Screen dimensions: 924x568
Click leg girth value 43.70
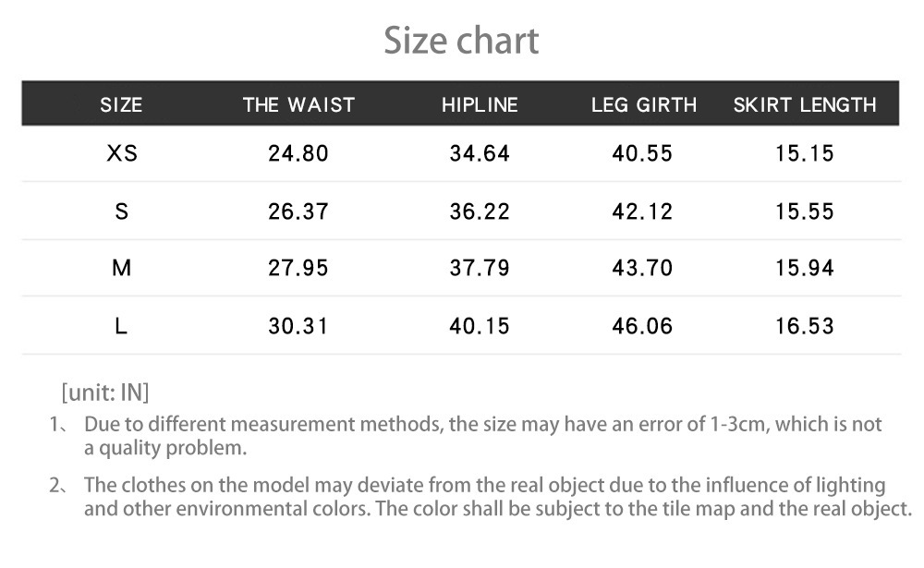coord(642,268)
